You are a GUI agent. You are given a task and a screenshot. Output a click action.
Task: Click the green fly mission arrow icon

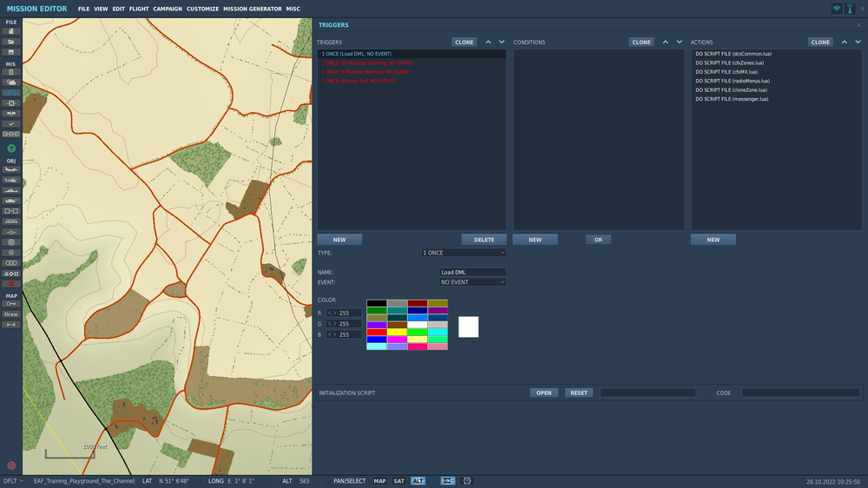click(11, 148)
